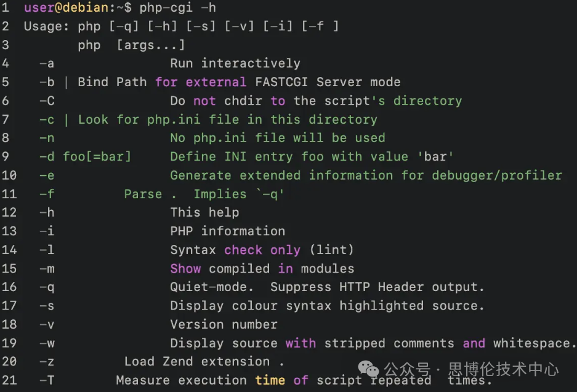Click the word Usage: on line 2
This screenshot has width=577, height=392.
coord(47,26)
